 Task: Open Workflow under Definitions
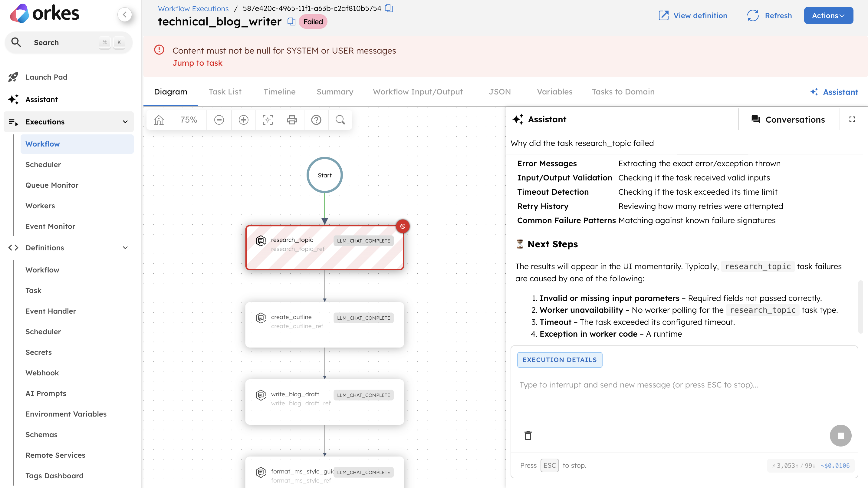42,270
